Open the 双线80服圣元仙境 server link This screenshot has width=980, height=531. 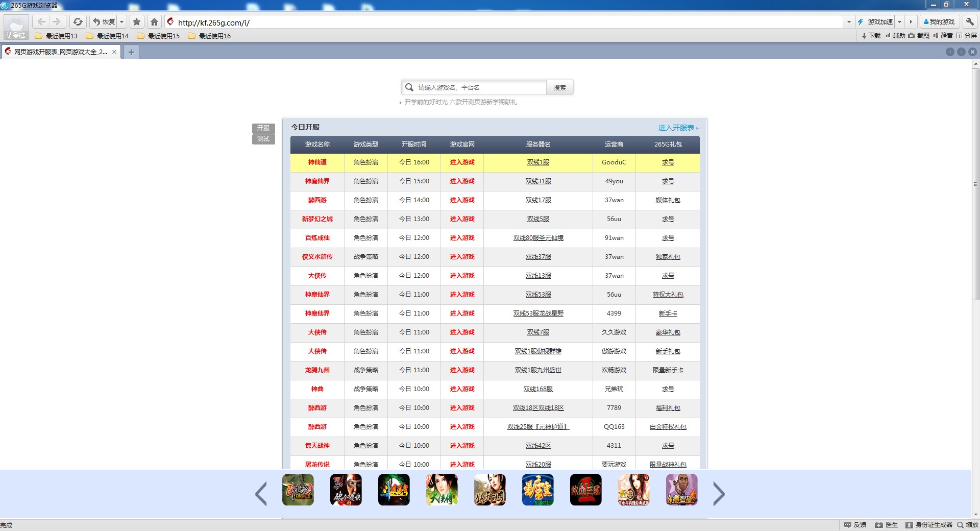tap(538, 238)
